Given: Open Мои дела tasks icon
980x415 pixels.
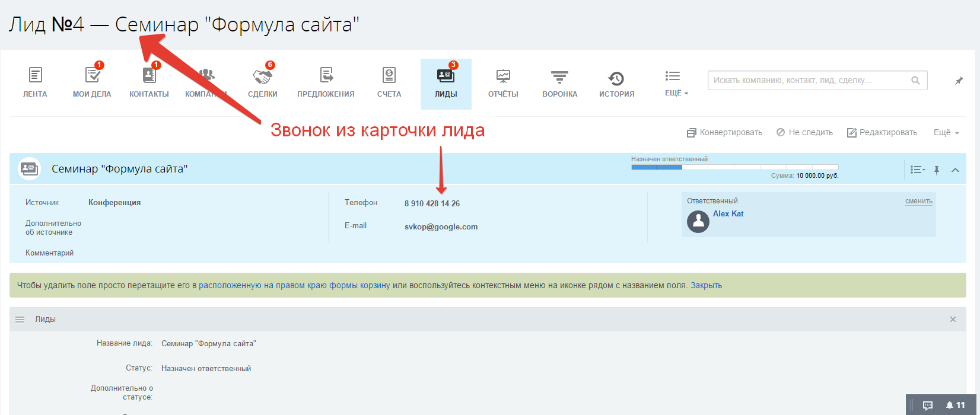Looking at the screenshot, I should click(x=92, y=76).
